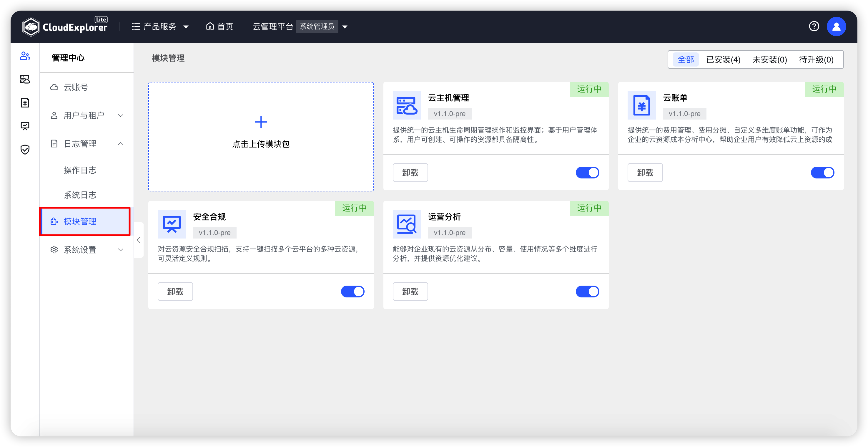
Task: Click the CloudExplorer Lite logo
Action: pos(65,26)
